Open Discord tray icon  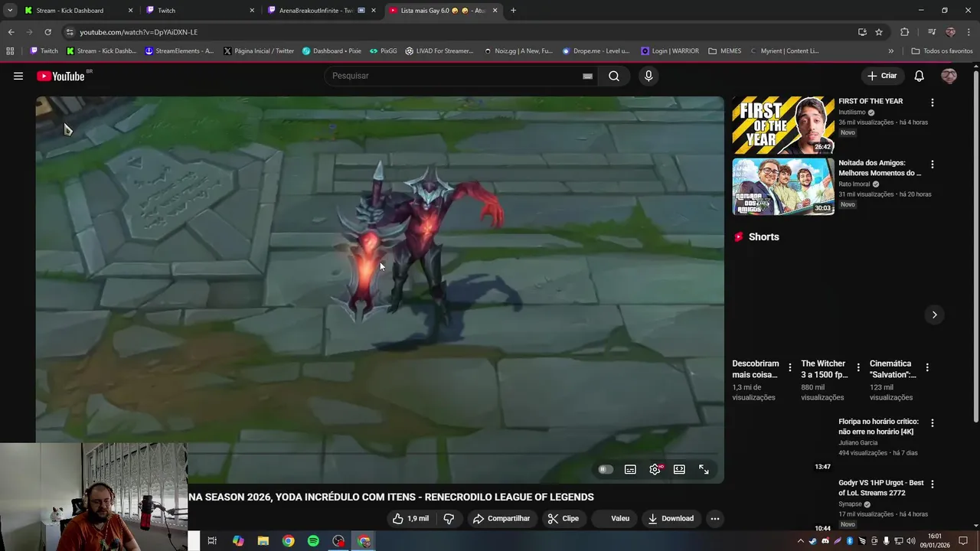pos(825,541)
